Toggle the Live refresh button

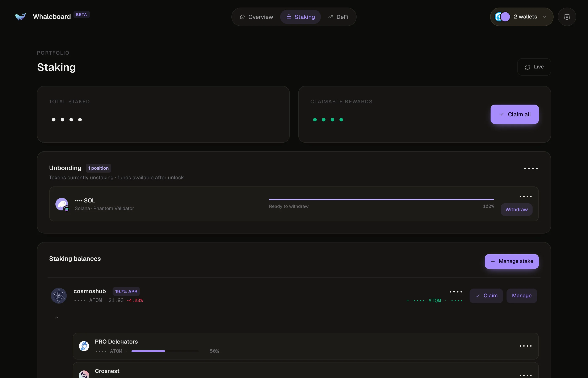[534, 67]
